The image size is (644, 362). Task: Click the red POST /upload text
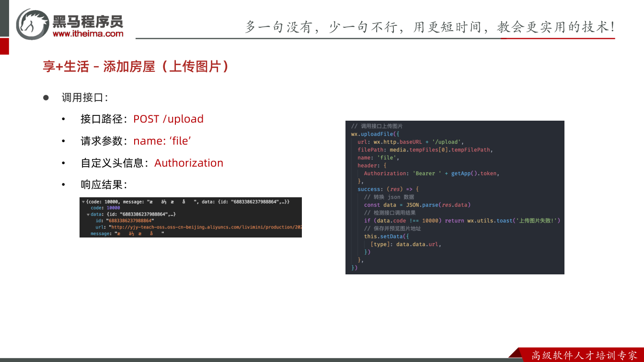pyautogui.click(x=168, y=119)
